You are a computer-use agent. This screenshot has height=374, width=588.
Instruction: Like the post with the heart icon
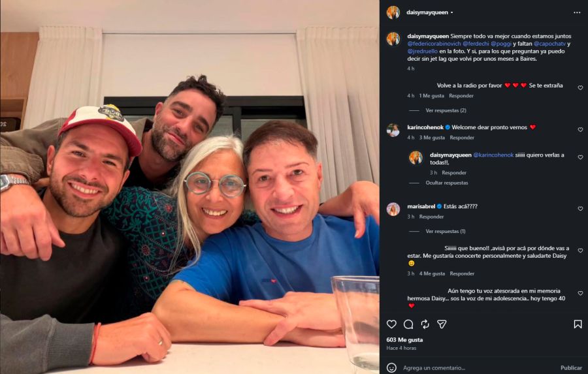[391, 324]
